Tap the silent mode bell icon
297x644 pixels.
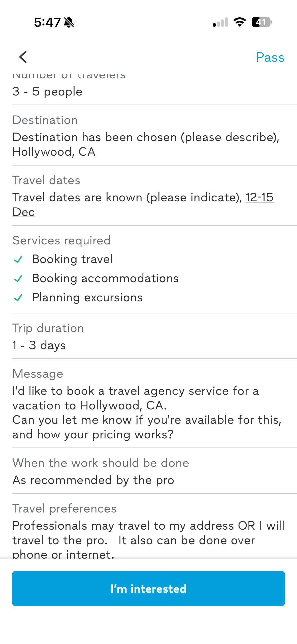click(69, 22)
